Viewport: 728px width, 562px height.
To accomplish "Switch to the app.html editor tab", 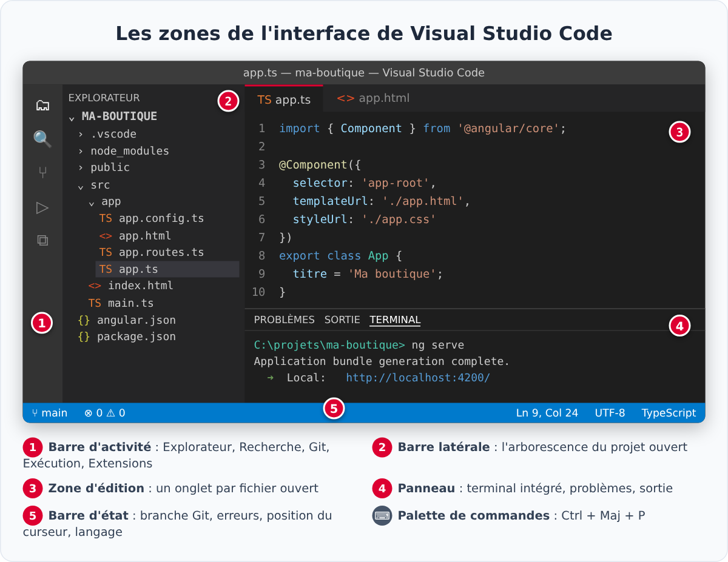I will click(373, 98).
